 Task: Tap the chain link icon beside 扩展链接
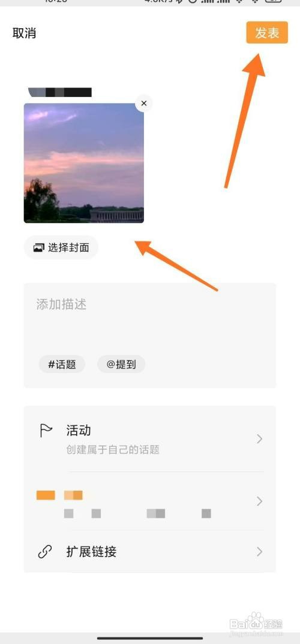pos(45,552)
